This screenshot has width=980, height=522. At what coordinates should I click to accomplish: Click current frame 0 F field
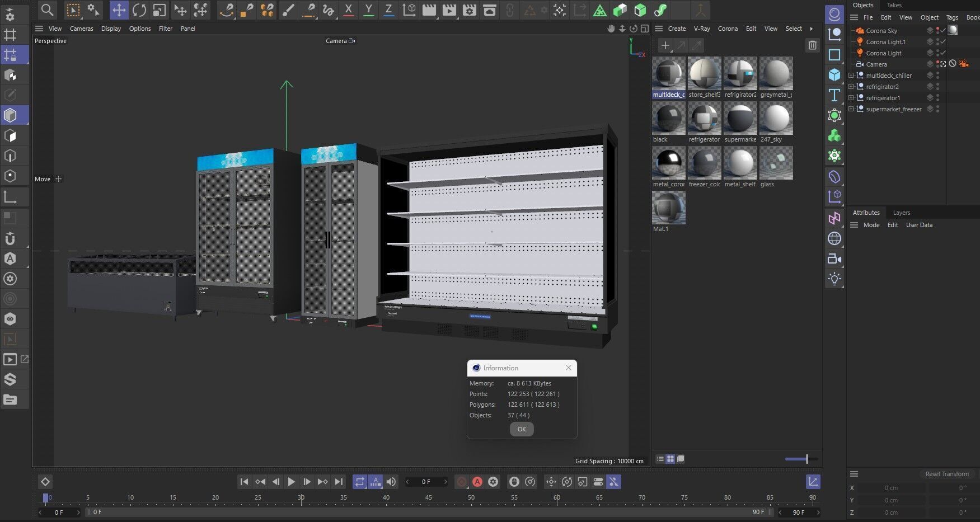[426, 482]
